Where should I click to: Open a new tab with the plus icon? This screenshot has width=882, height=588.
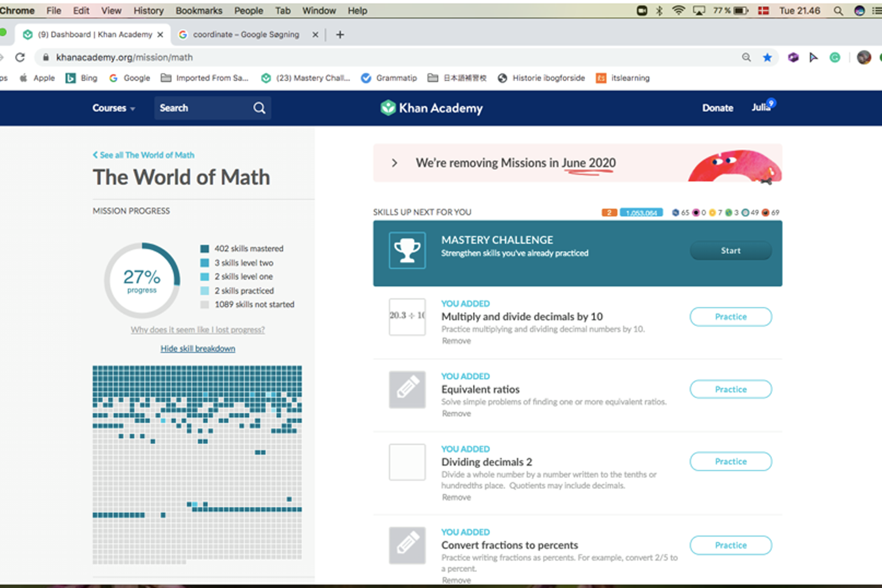(340, 34)
